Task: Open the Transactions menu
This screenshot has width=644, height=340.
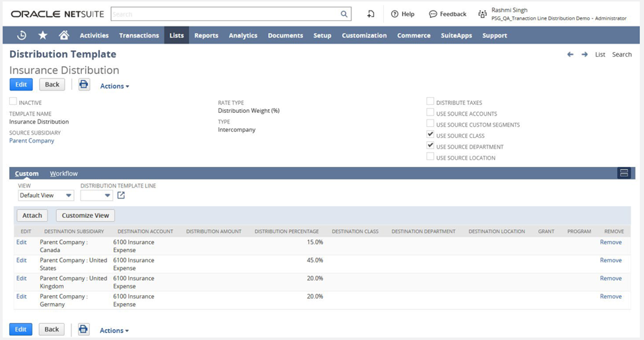Action: [x=139, y=36]
